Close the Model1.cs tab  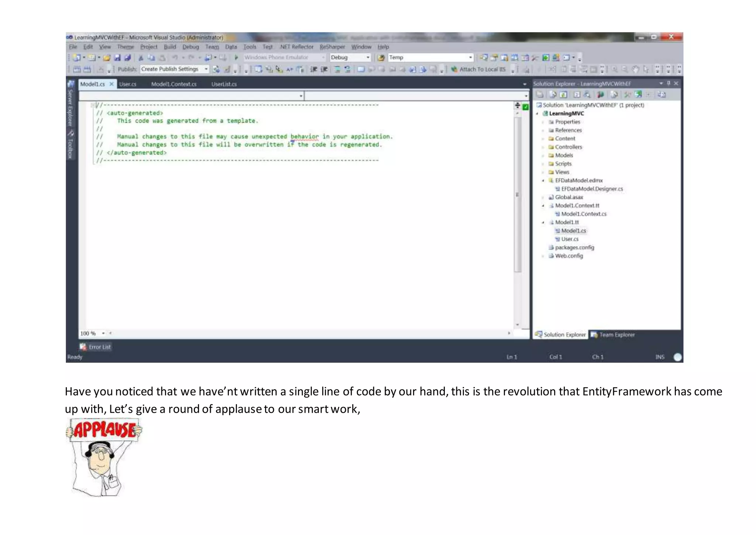tap(111, 84)
